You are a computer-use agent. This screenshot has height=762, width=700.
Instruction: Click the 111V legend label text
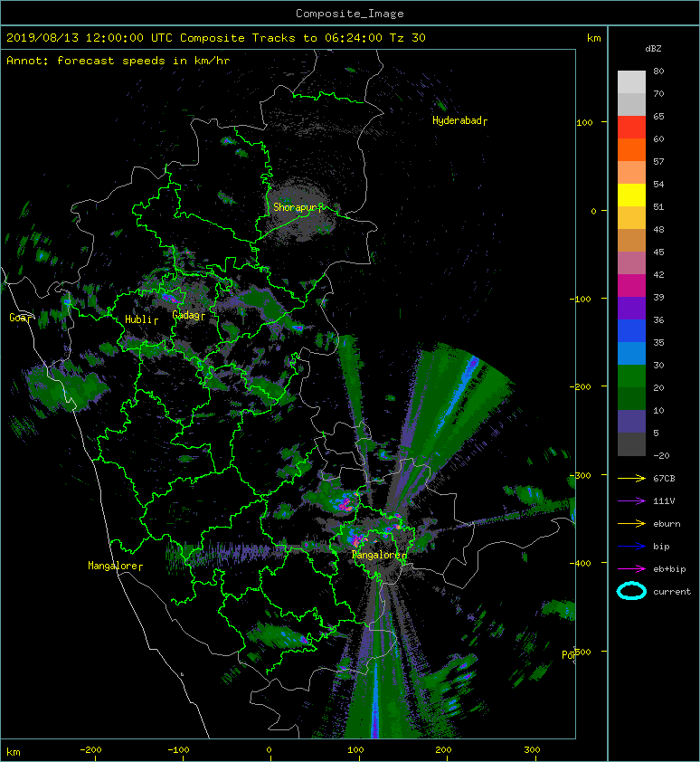pyautogui.click(x=664, y=501)
